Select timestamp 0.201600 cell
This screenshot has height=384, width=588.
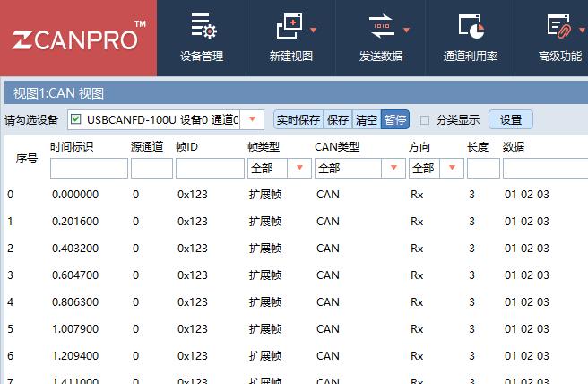click(x=75, y=222)
